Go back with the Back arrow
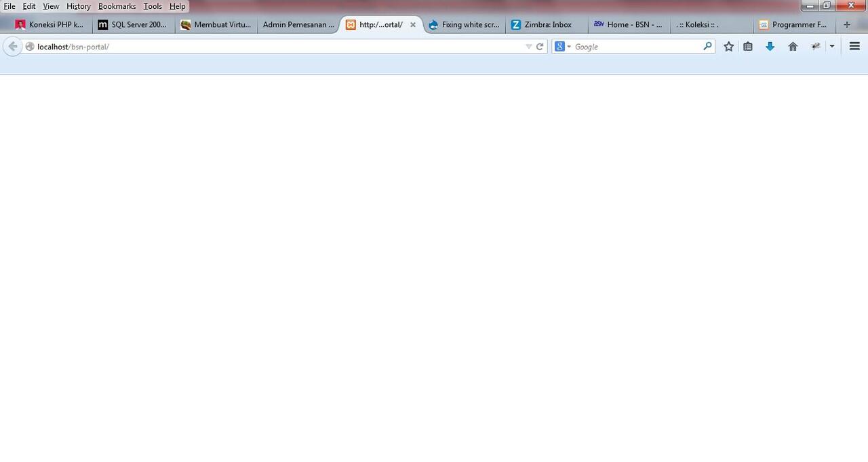Image resolution: width=868 pixels, height=462 pixels. point(12,46)
